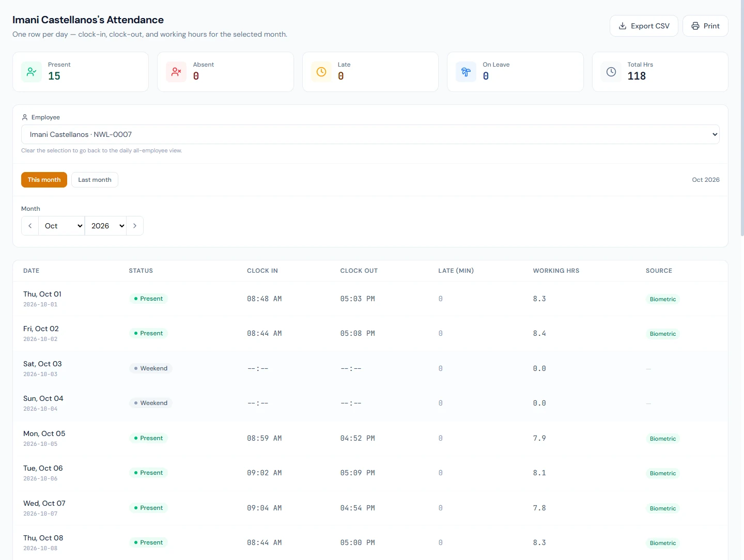Click the Present stat card icon
Viewport: 744px width, 560px height.
32,72
